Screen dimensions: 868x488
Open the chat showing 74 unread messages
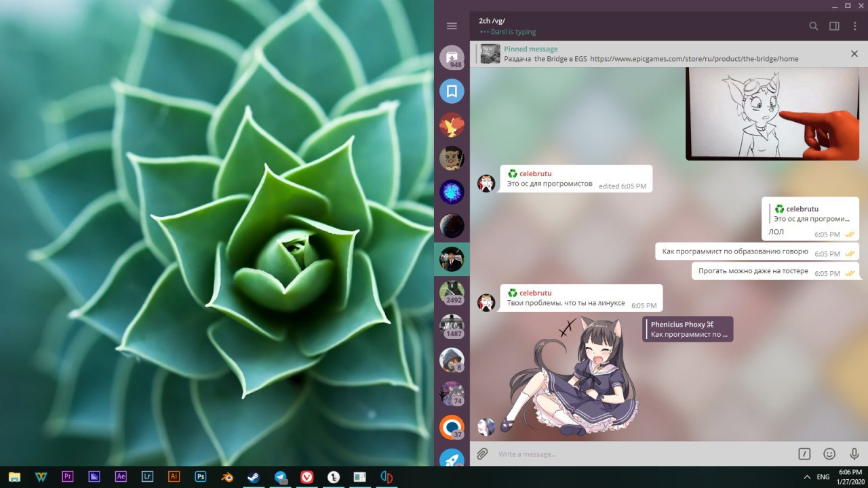coord(452,394)
